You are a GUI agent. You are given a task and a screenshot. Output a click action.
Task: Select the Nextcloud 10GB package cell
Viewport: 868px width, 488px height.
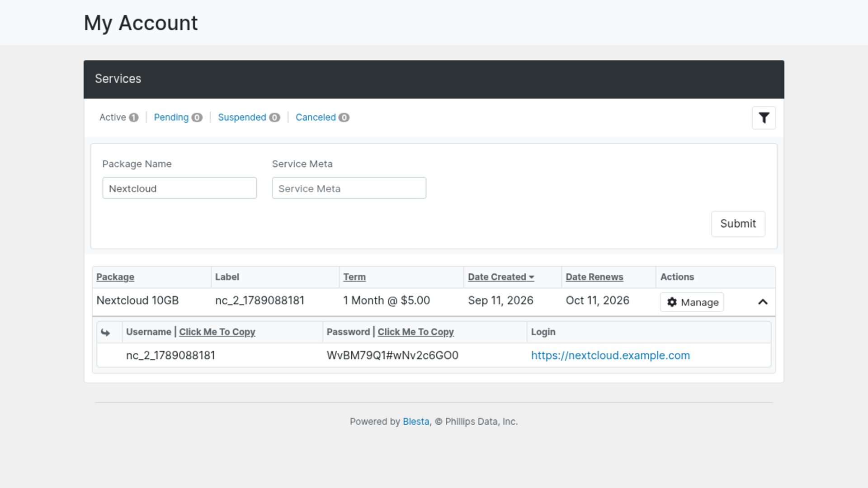[137, 300]
